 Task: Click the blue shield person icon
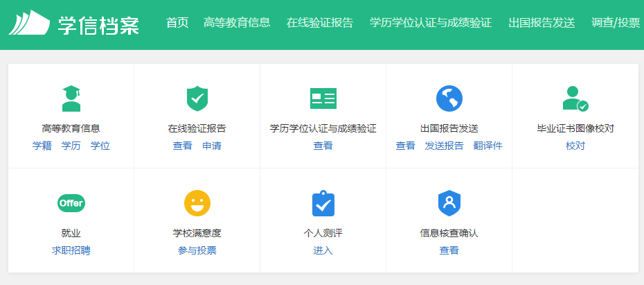coord(449,203)
